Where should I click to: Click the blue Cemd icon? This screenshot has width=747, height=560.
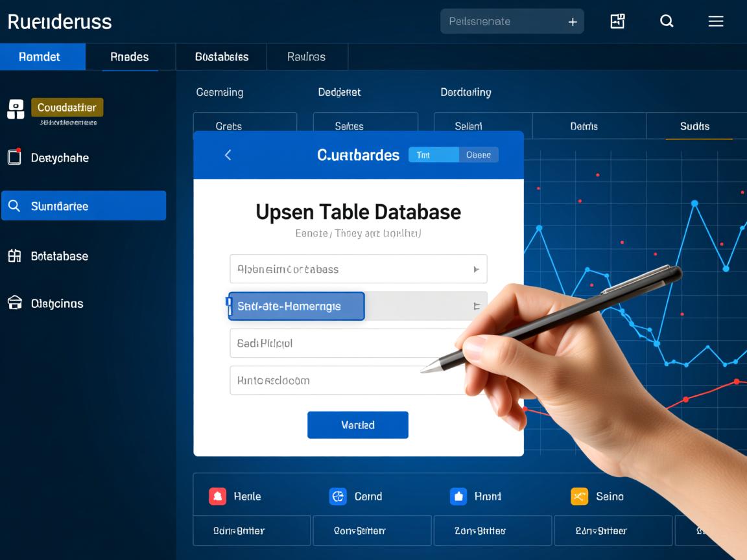tap(338, 496)
